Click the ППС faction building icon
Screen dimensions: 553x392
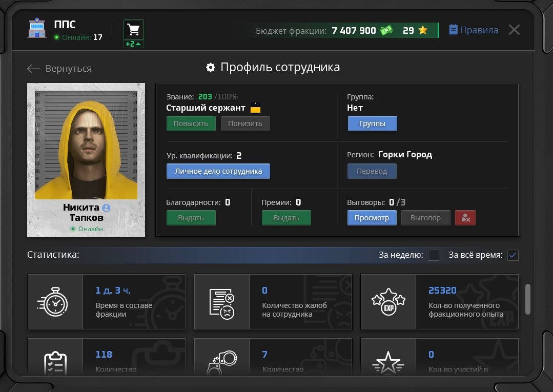(x=37, y=28)
